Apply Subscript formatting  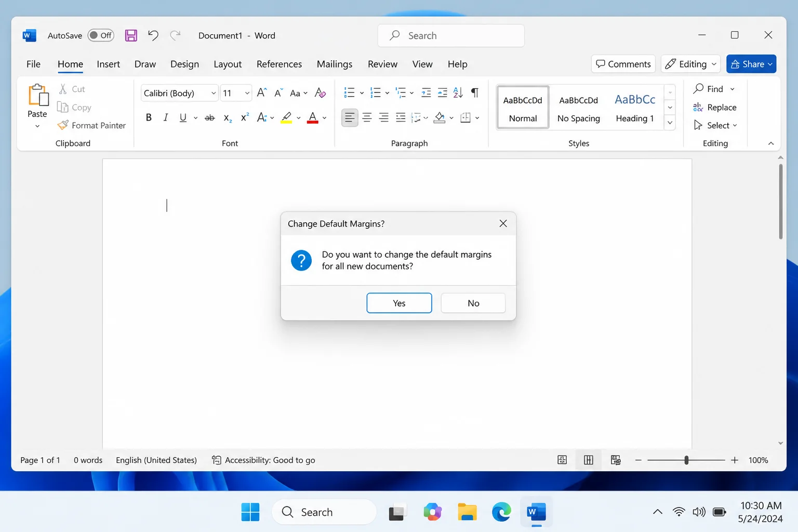tap(228, 118)
